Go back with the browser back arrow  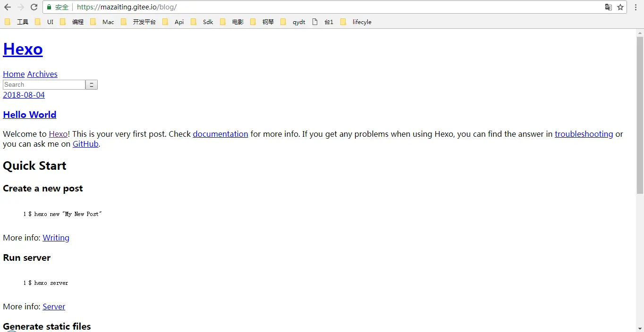tap(8, 7)
